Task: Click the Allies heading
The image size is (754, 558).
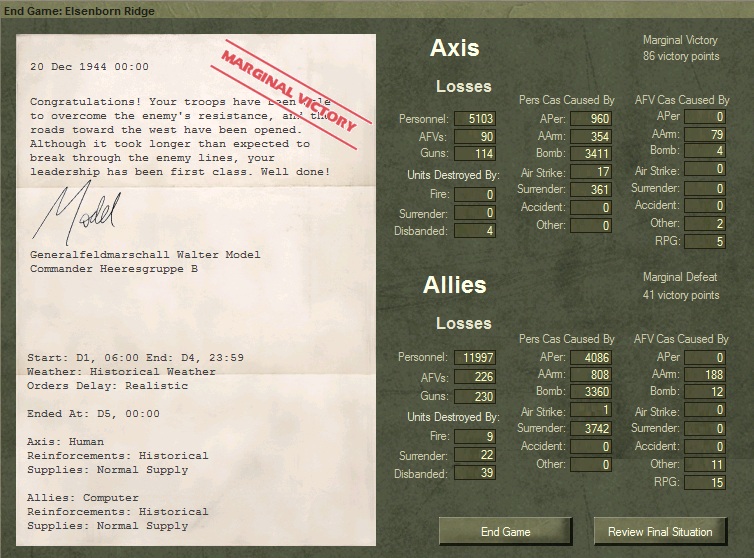Action: pyautogui.click(x=454, y=285)
